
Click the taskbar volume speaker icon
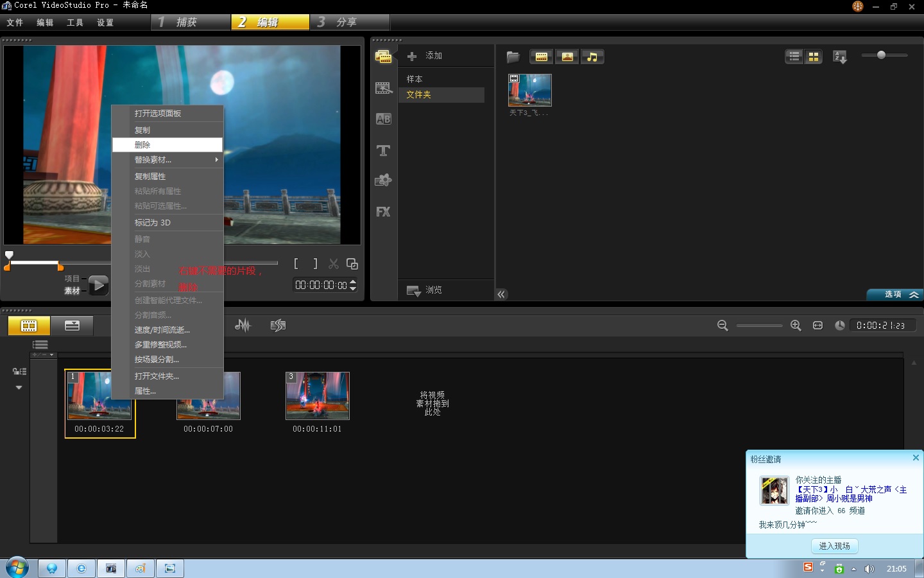[869, 569]
